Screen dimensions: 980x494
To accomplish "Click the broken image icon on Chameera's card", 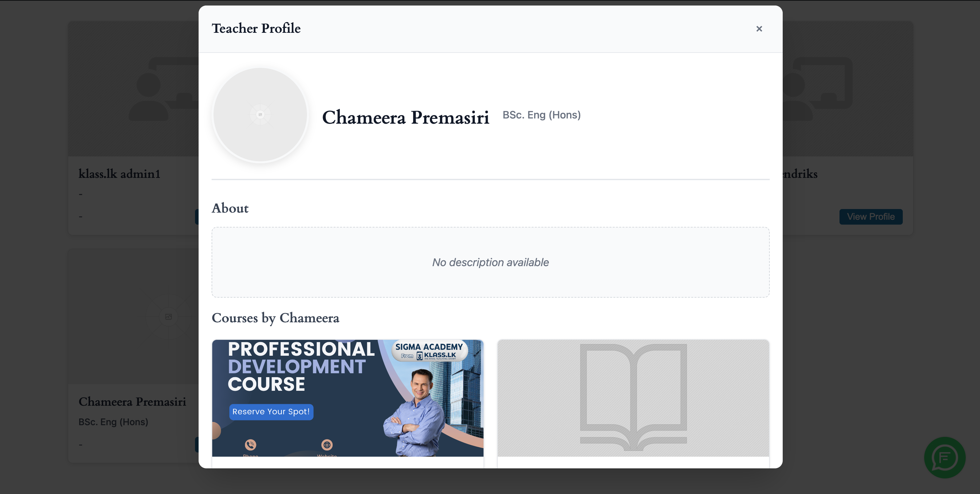I will pyautogui.click(x=168, y=317).
